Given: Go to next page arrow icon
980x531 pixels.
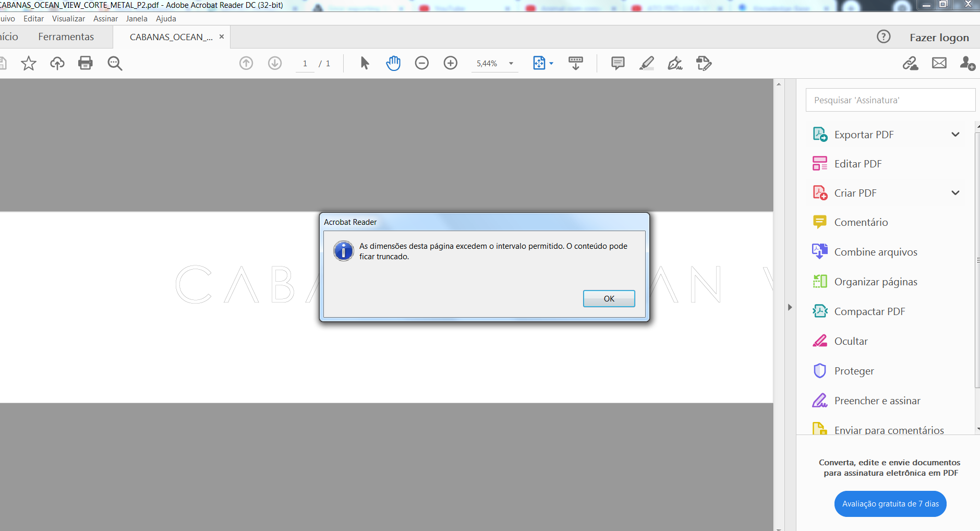Looking at the screenshot, I should tap(275, 63).
